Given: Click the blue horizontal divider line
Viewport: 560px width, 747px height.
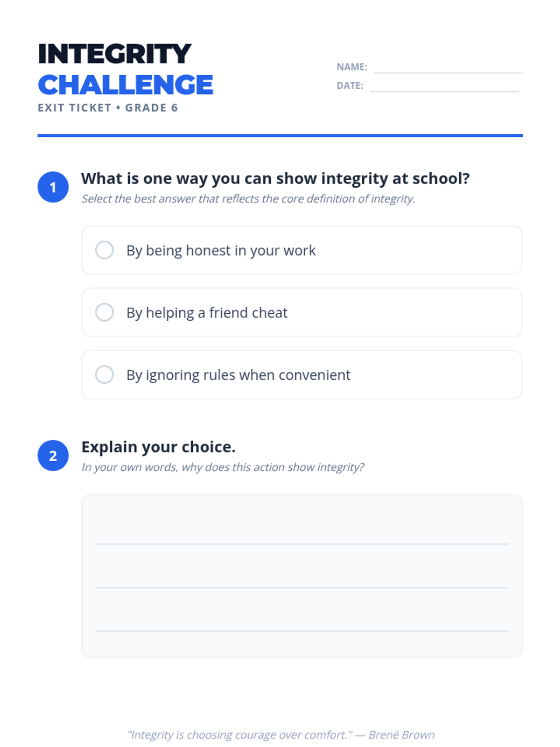Looking at the screenshot, I should 280,135.
